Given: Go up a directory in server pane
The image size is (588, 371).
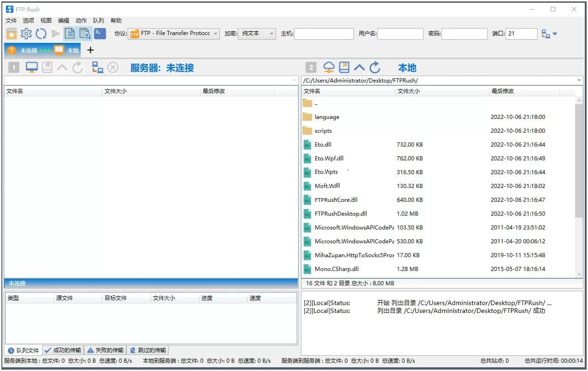Looking at the screenshot, I should (62, 68).
